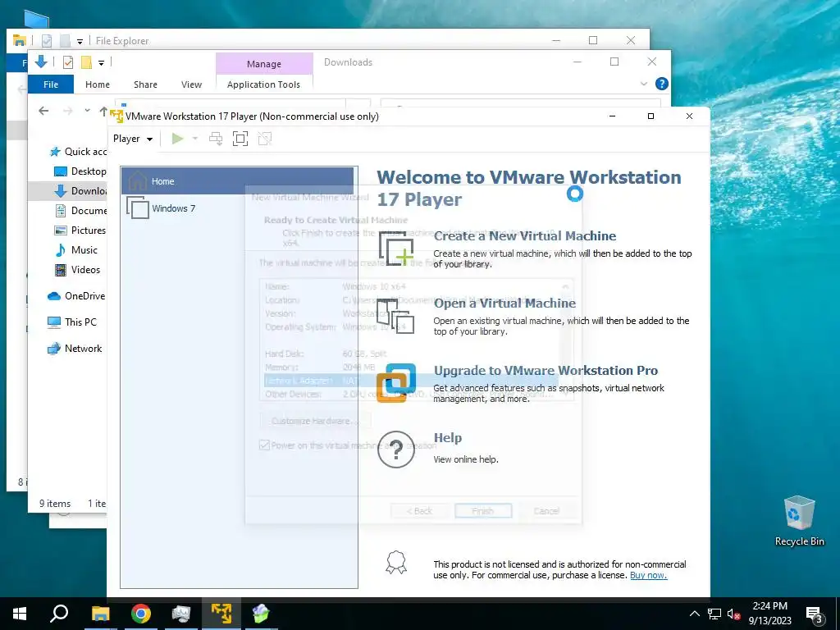Click the Create a New Virtual Machine heading
The height and width of the screenshot is (630, 840).
pos(524,235)
